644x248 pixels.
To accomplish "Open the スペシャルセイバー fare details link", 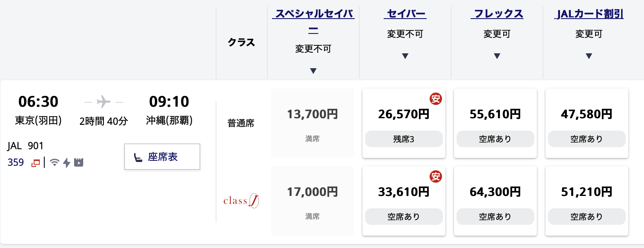I will 313,14.
